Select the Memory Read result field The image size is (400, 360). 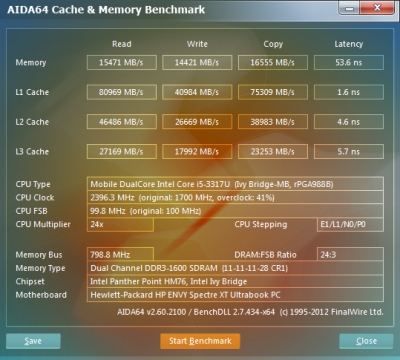click(122, 62)
